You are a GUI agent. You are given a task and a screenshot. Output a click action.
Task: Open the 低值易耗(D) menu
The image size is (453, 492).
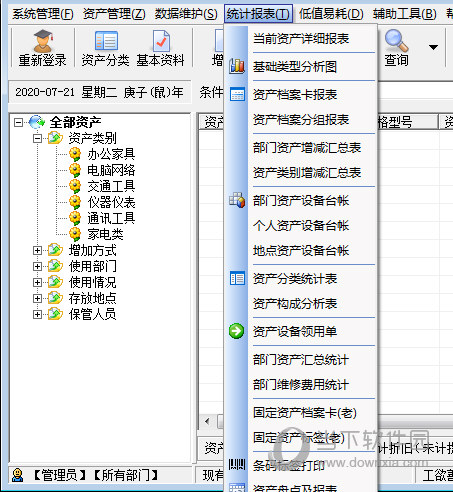(331, 14)
